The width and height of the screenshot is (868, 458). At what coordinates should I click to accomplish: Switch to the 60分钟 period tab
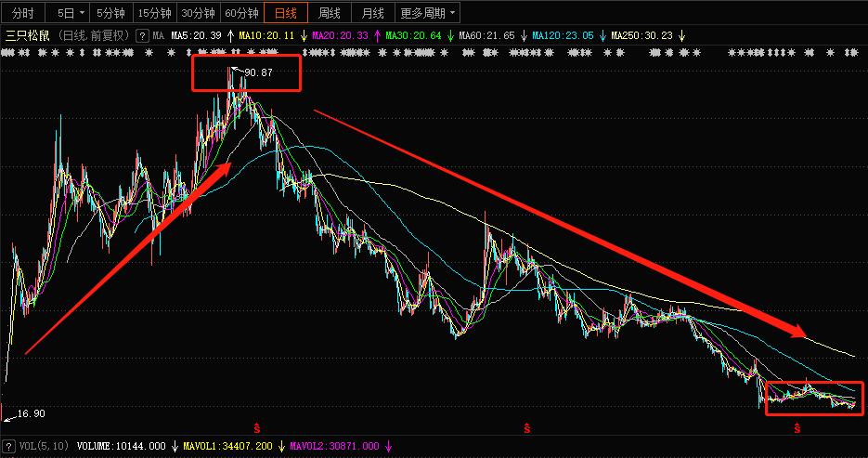(x=242, y=13)
